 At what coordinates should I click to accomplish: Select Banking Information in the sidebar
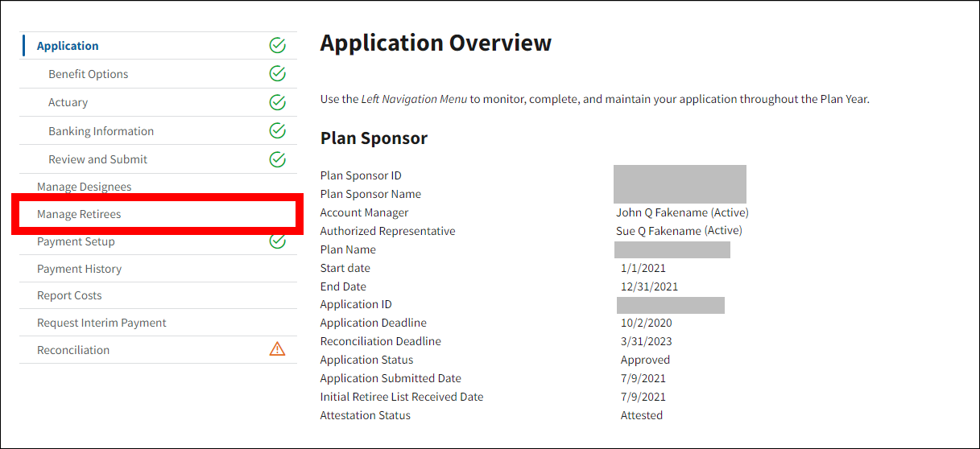point(101,131)
